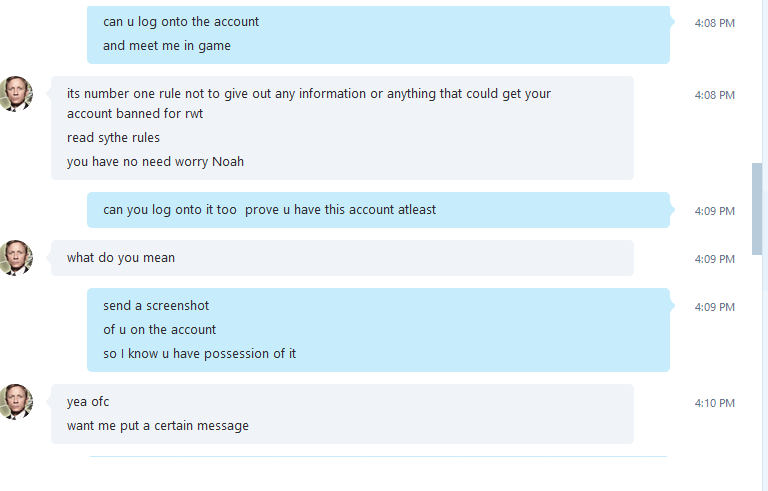Click avatar next to 'what do you mean'
This screenshot has height=491, width=768.
pyautogui.click(x=16, y=258)
